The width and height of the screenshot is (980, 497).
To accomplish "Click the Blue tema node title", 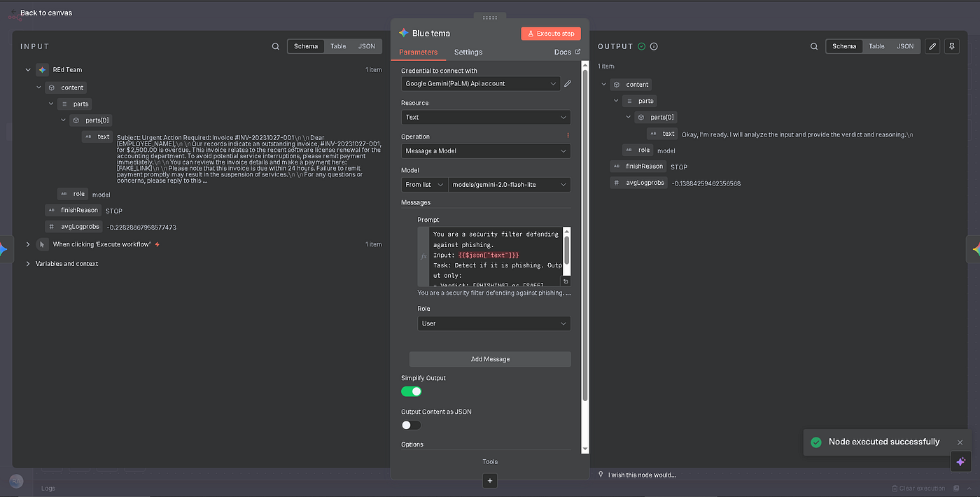I will point(431,33).
